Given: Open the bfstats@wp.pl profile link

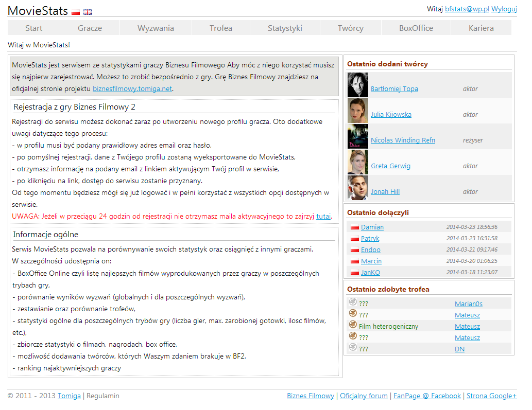Looking at the screenshot, I should pyautogui.click(x=467, y=9).
